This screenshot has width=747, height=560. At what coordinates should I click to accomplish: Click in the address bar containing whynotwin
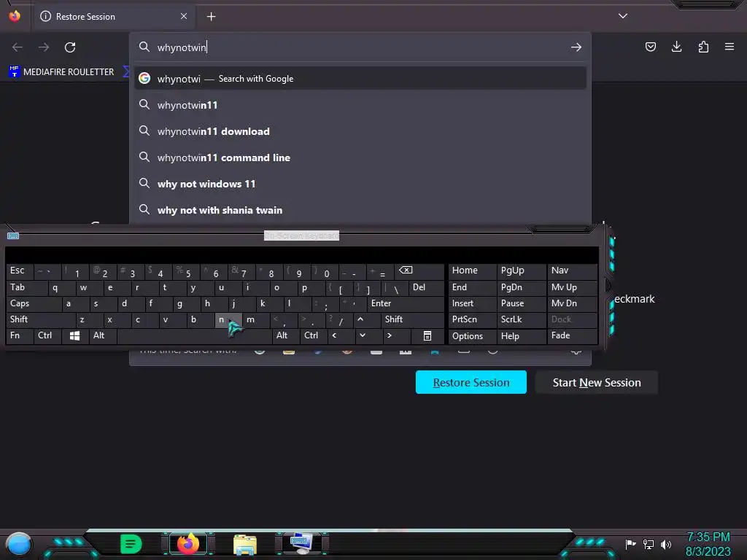pos(360,47)
